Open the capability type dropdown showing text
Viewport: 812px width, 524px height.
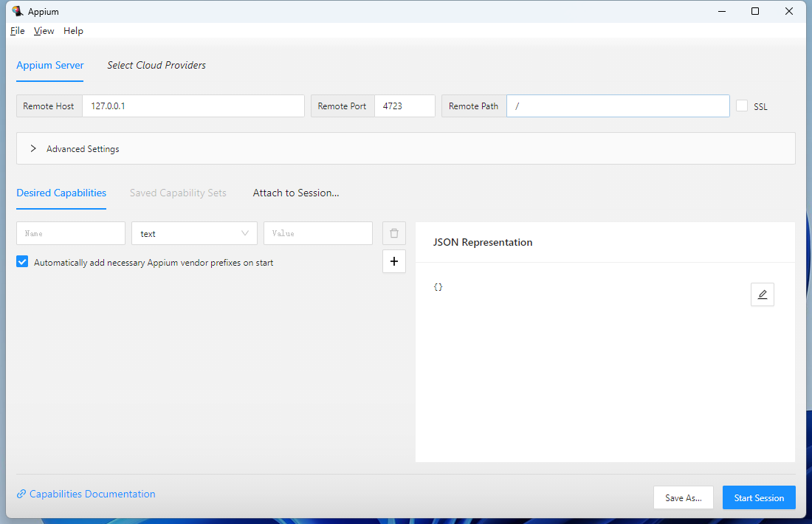(x=194, y=233)
